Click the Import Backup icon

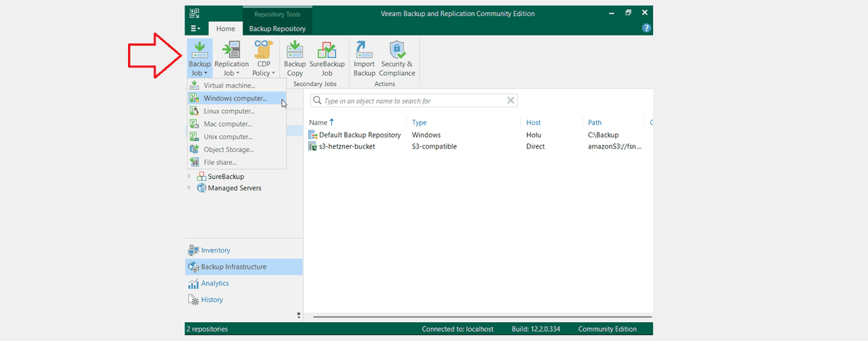[364, 49]
